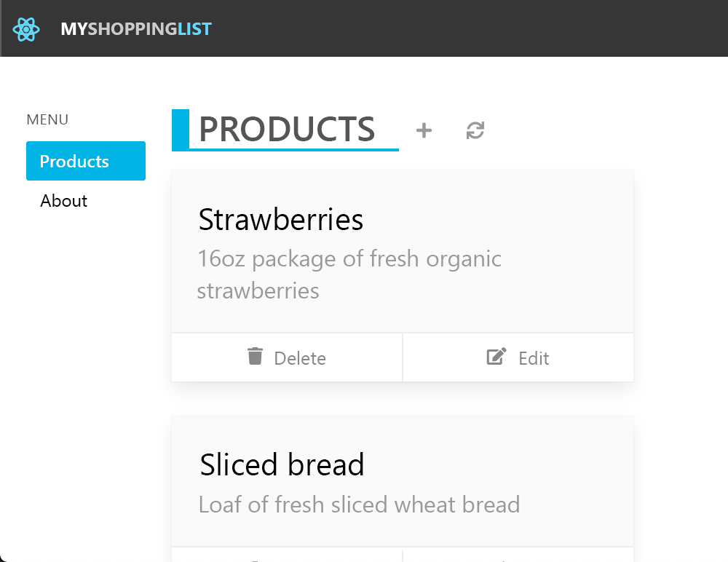Click the Delete button on the Strawberries card
The height and width of the screenshot is (562, 728).
click(x=287, y=357)
